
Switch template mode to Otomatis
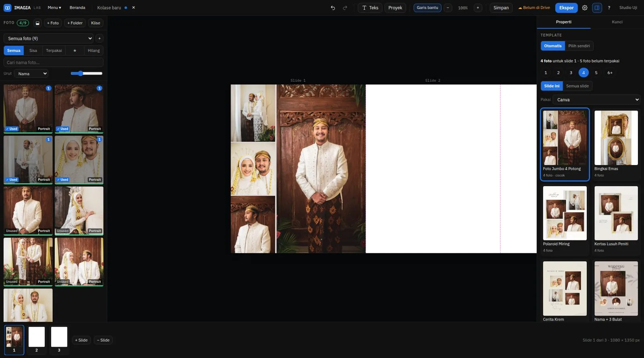coord(553,46)
